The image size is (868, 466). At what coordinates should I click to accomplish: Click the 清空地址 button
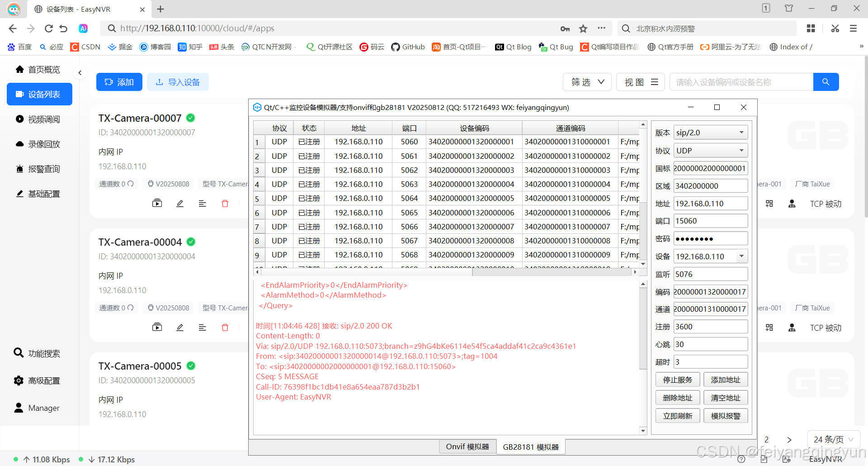[x=726, y=398]
